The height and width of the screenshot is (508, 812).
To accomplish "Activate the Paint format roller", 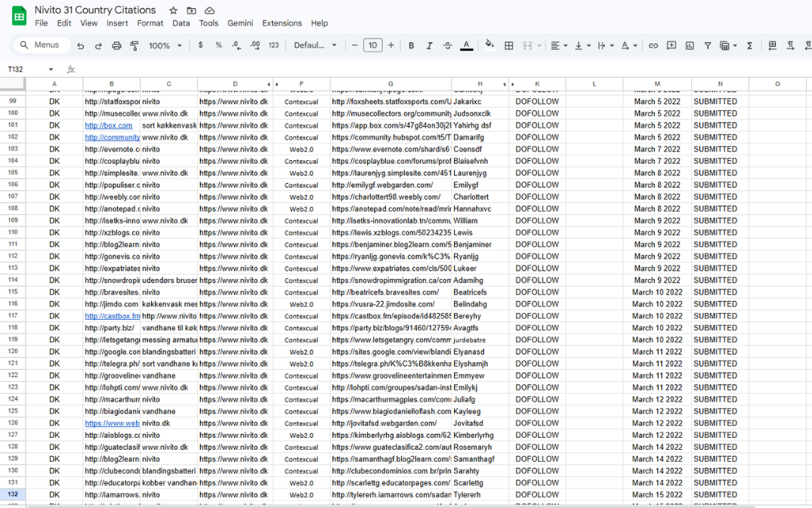I will [x=134, y=45].
